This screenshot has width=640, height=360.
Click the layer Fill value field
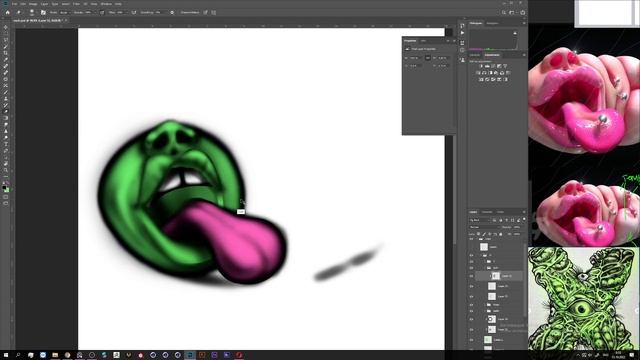[x=517, y=234]
